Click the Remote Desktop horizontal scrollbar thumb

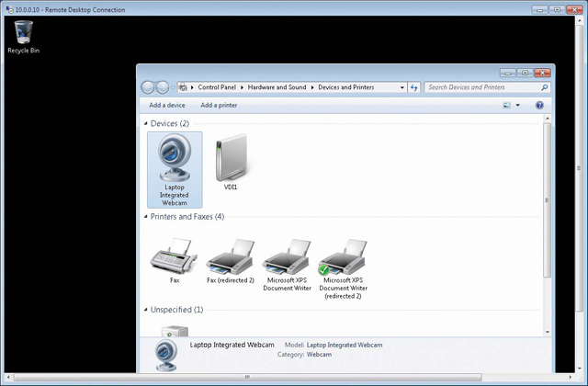(247, 377)
